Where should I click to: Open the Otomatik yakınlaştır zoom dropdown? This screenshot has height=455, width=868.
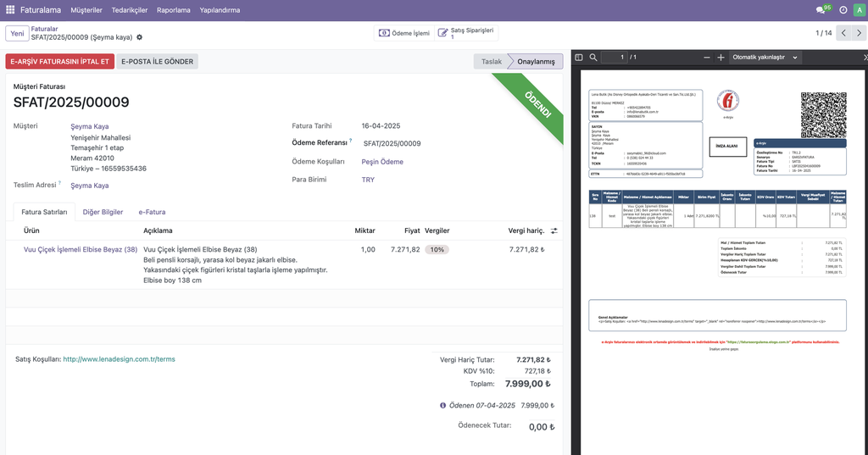click(765, 58)
